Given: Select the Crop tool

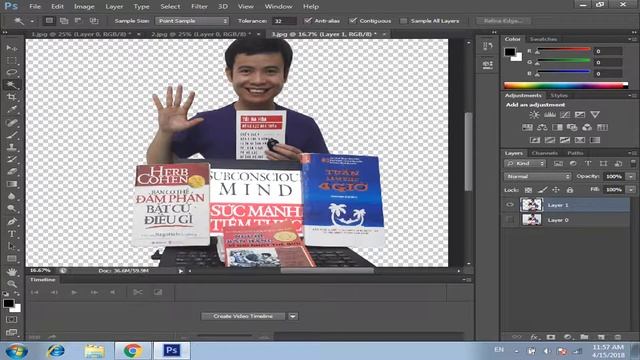Looking at the screenshot, I should (11, 97).
